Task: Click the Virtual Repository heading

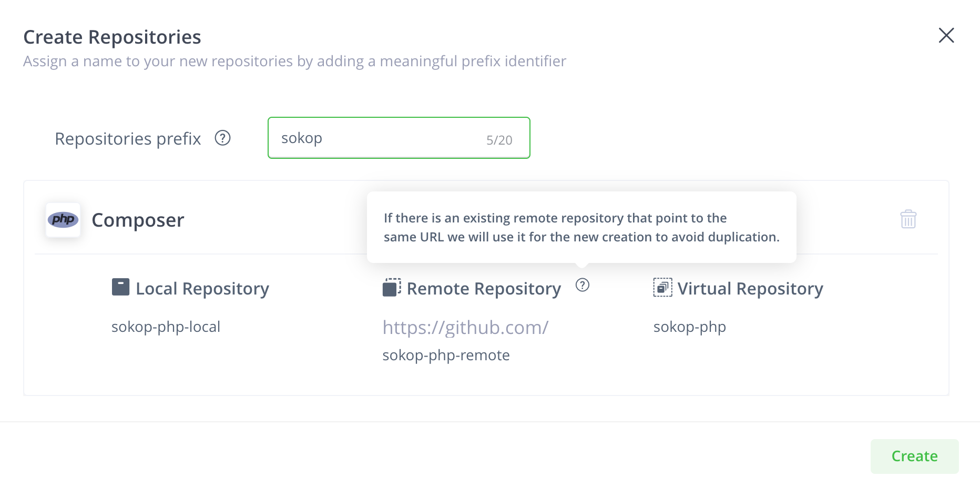Action: click(x=750, y=288)
